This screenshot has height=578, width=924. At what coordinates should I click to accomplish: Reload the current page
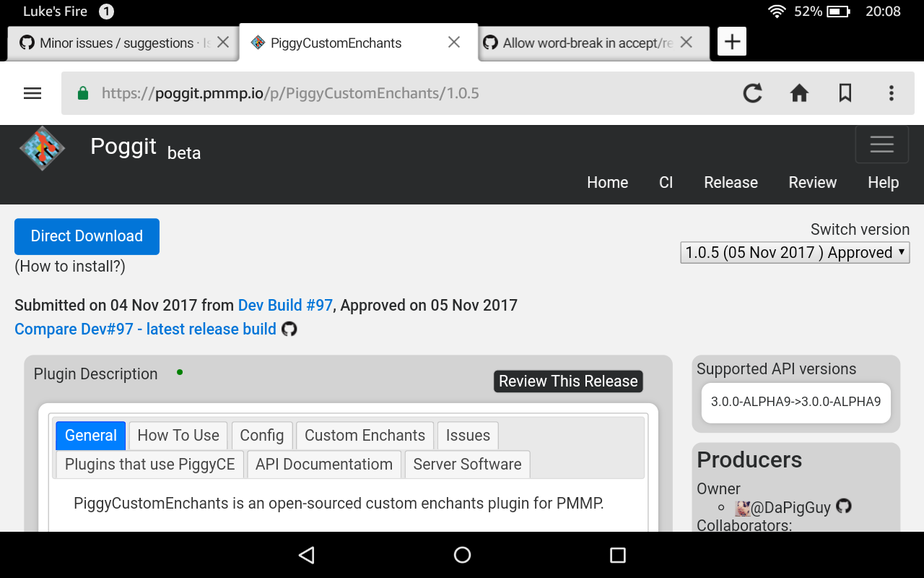[x=753, y=92]
